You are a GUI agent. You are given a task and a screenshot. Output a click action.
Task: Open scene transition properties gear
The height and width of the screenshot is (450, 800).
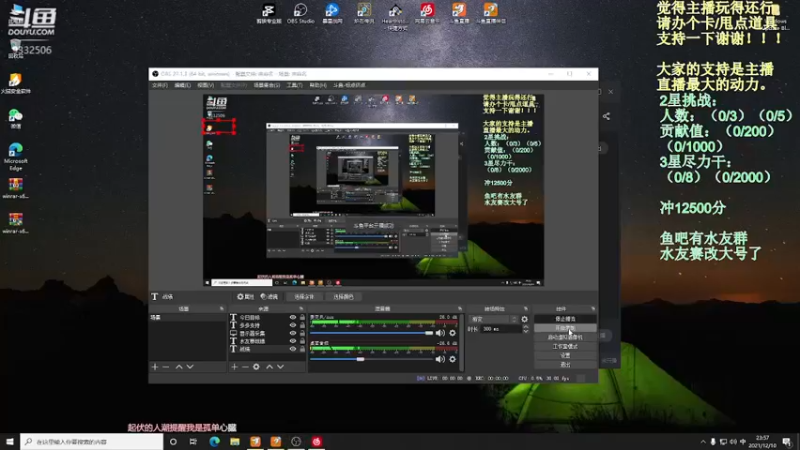(x=524, y=319)
